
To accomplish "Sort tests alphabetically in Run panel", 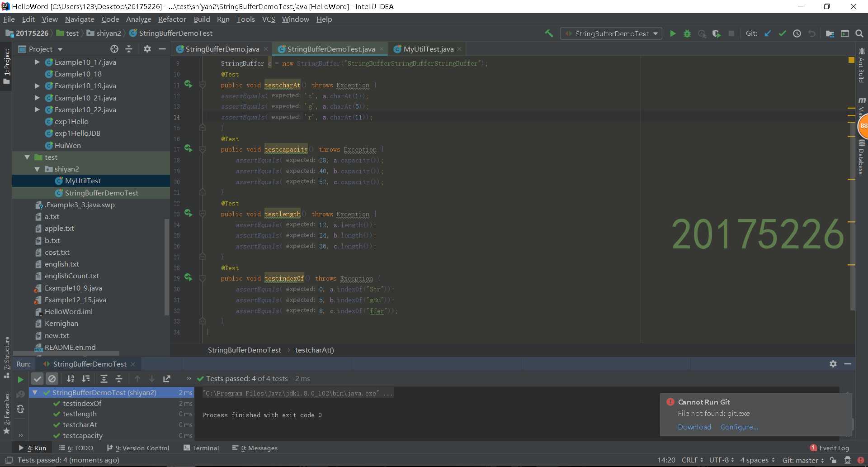I will pos(71,379).
